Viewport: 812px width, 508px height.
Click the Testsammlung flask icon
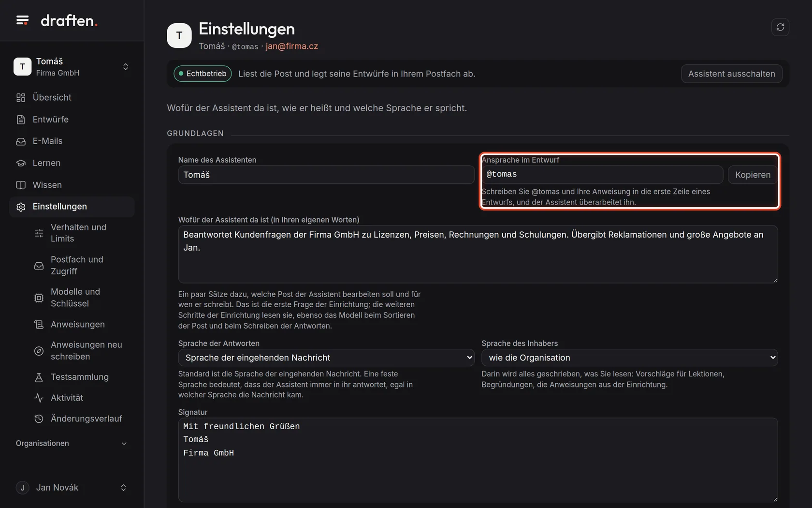(x=39, y=377)
